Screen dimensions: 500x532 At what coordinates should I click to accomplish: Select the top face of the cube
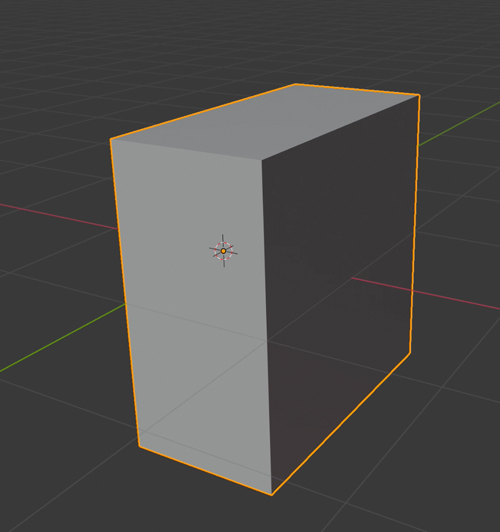(265, 122)
